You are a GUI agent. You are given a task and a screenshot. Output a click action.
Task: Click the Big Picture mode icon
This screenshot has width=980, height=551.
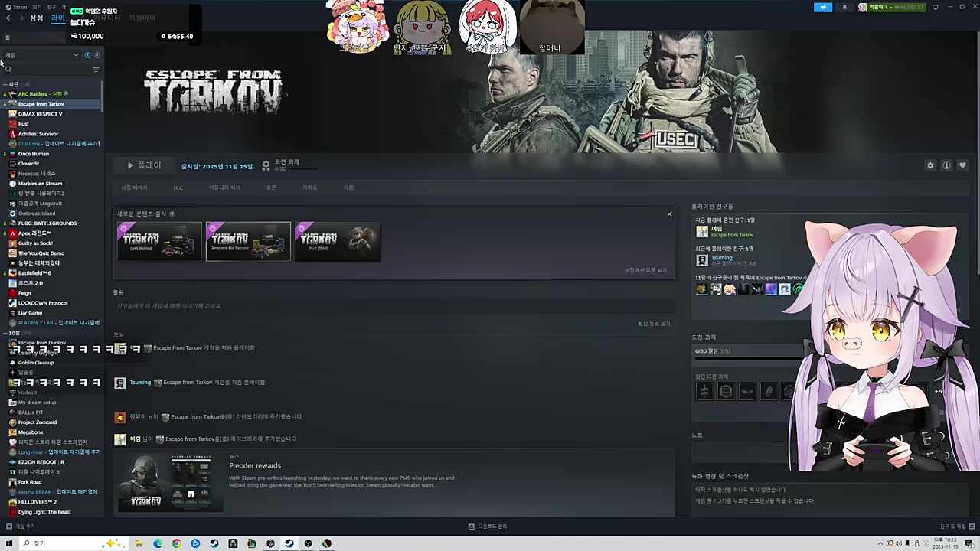[935, 8]
